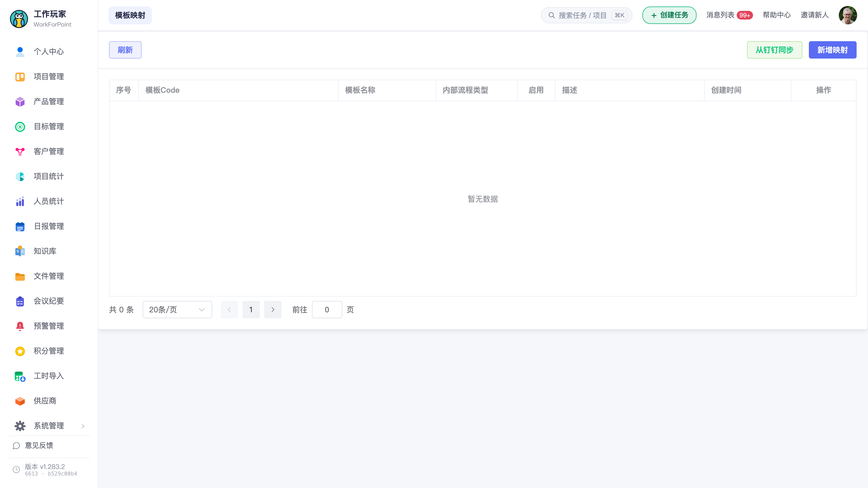Click the 序号 column header
This screenshot has height=488, width=868.
(124, 90)
